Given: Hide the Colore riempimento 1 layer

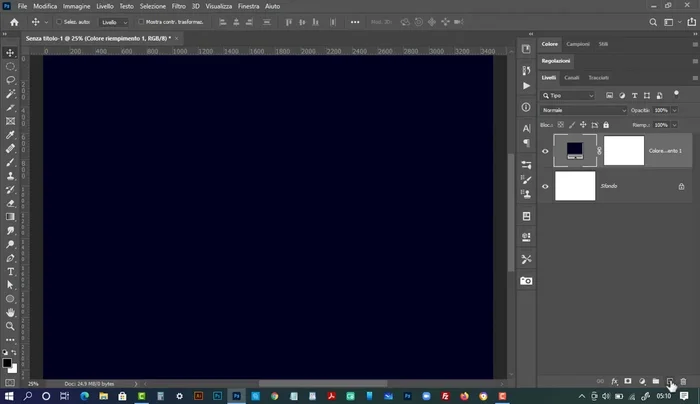Looking at the screenshot, I should 545,151.
